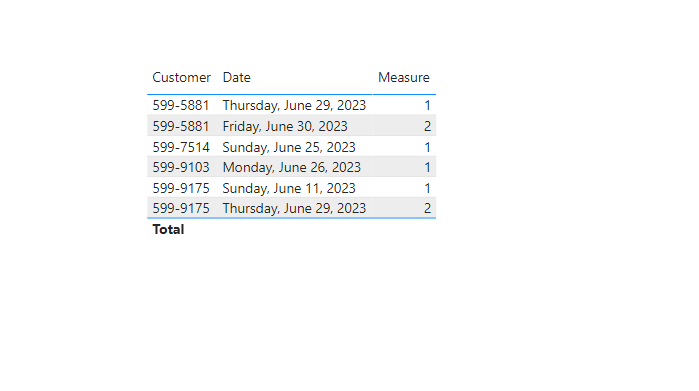
Task: Sort by the Customer column header
Action: 181,78
